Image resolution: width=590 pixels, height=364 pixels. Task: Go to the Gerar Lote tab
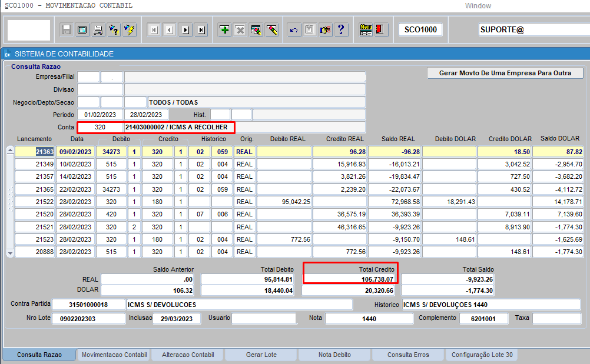(x=261, y=355)
